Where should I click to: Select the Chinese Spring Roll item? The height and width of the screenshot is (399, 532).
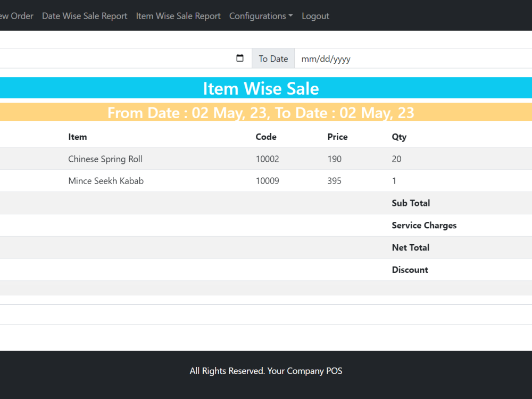(x=105, y=159)
